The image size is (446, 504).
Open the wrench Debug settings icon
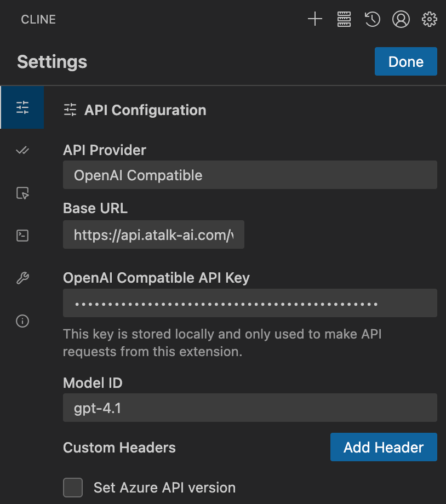point(22,278)
